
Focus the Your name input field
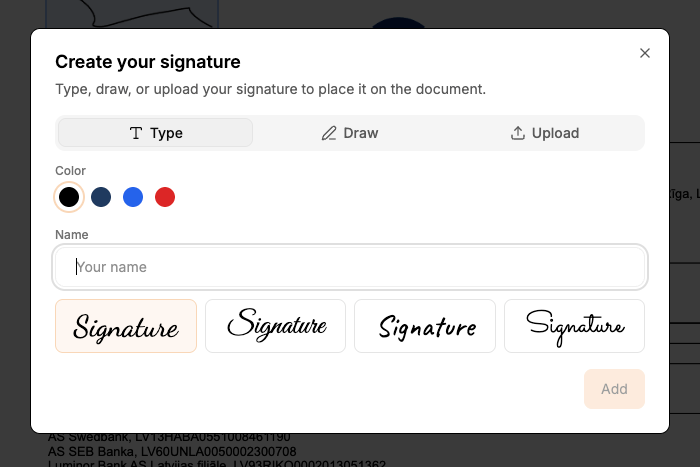350,267
